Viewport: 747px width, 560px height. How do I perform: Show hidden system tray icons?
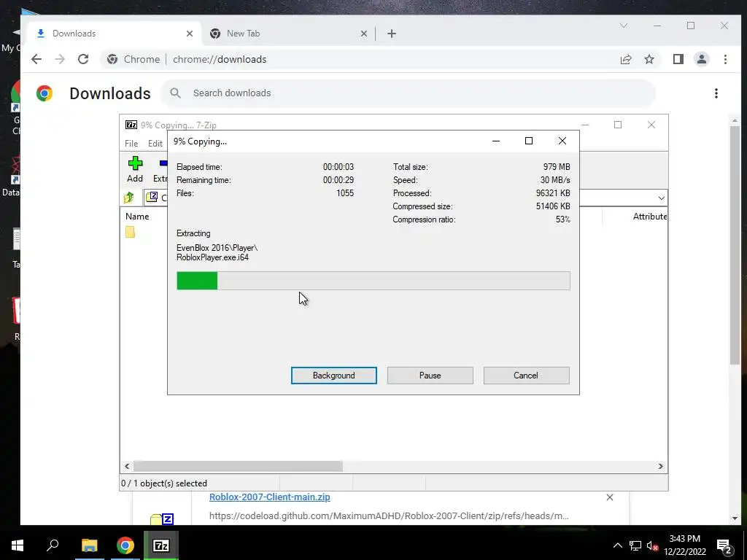pyautogui.click(x=617, y=545)
